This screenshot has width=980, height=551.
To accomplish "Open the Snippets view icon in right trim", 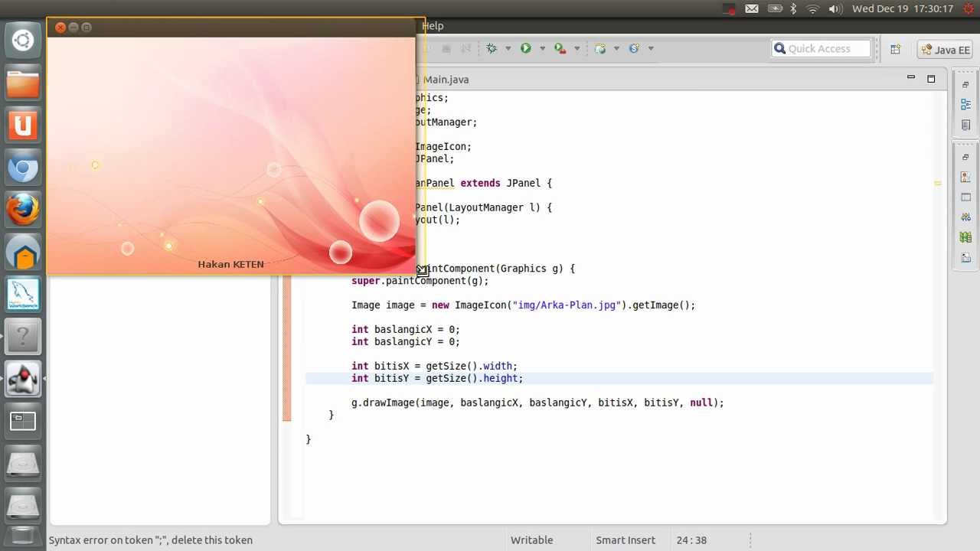I will [966, 257].
